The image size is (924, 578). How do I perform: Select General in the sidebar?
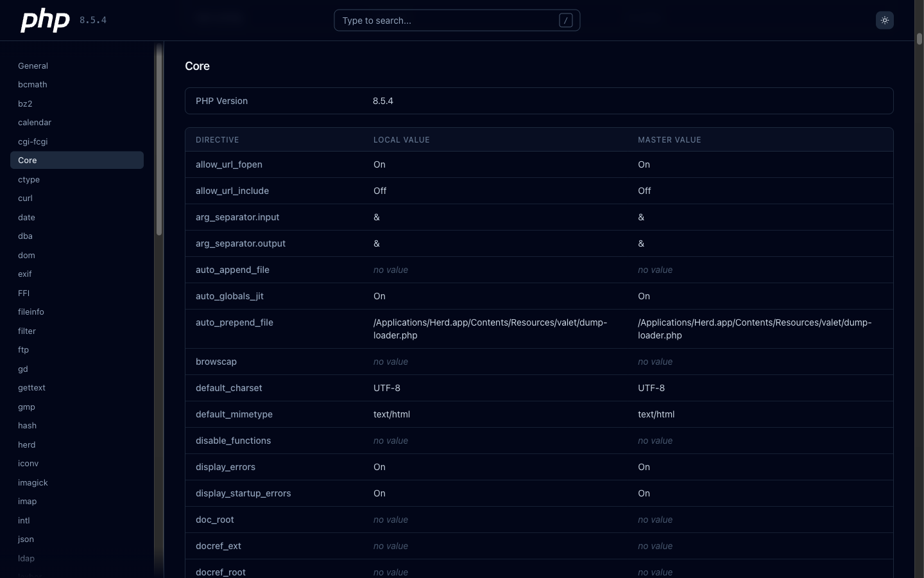tap(33, 66)
